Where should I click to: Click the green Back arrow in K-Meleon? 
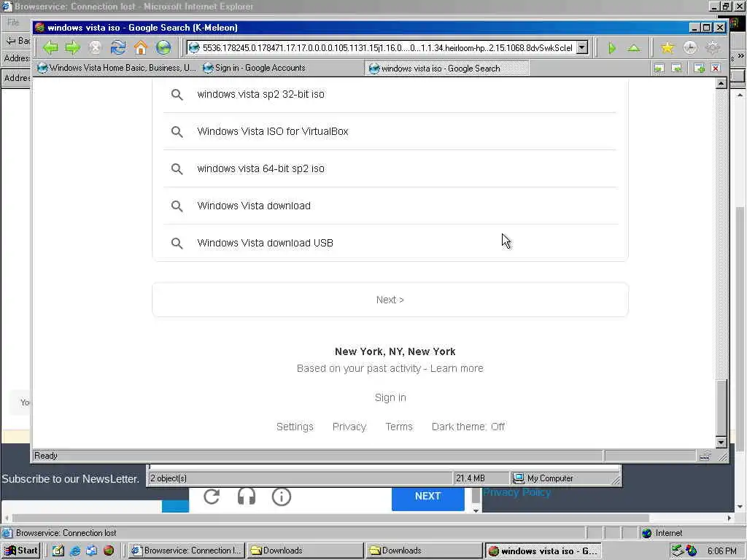tap(50, 47)
